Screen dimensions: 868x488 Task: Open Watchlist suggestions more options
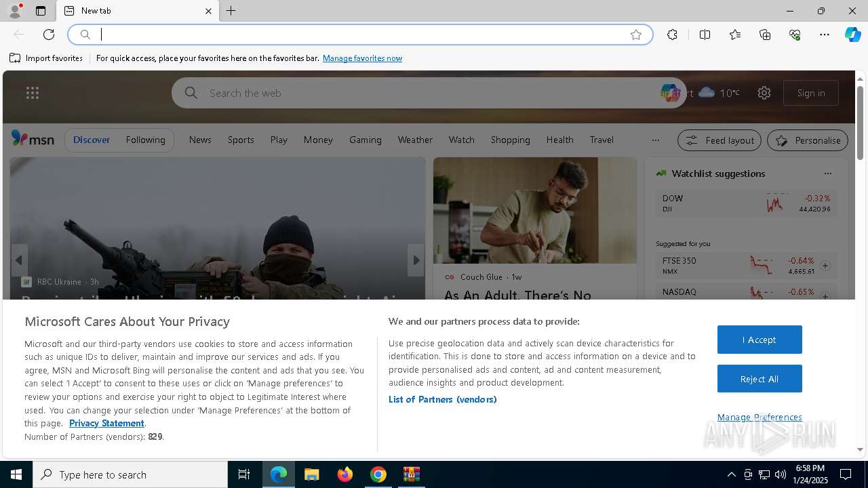[x=827, y=174]
